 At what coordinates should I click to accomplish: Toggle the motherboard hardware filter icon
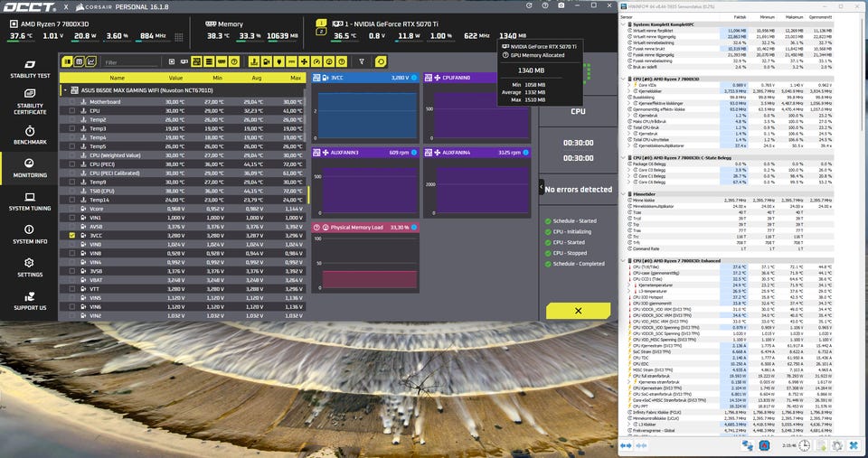click(x=196, y=61)
